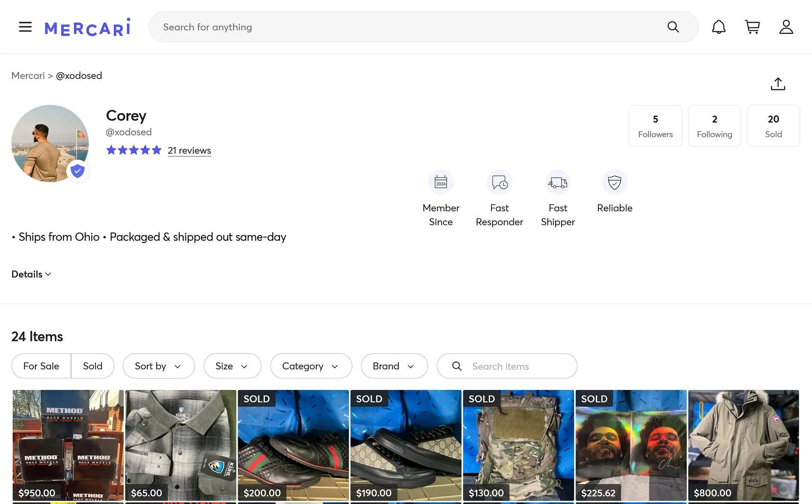
Task: Open the hamburger menu
Action: click(x=25, y=27)
